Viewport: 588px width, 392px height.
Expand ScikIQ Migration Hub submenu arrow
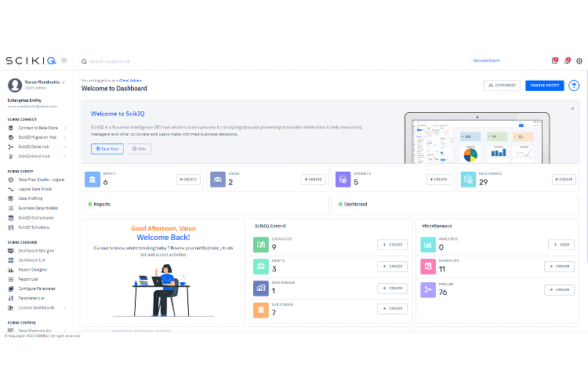click(65, 137)
